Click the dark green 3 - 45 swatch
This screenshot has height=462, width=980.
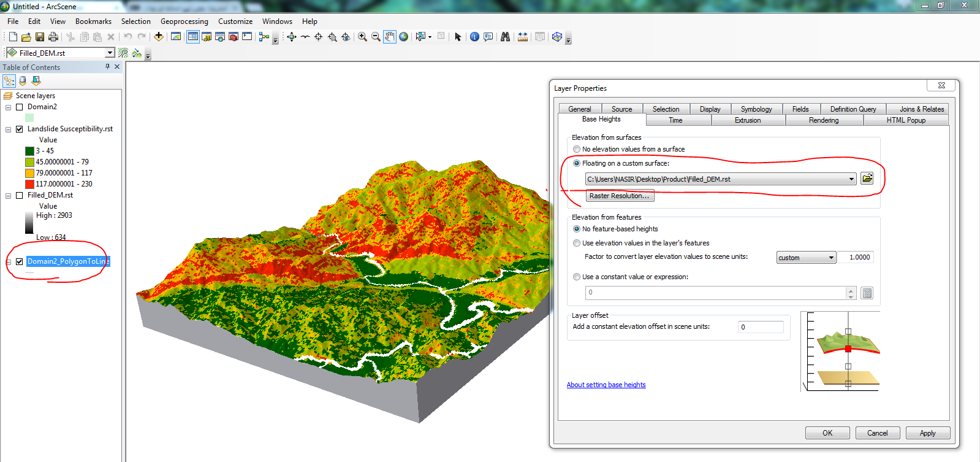[29, 151]
